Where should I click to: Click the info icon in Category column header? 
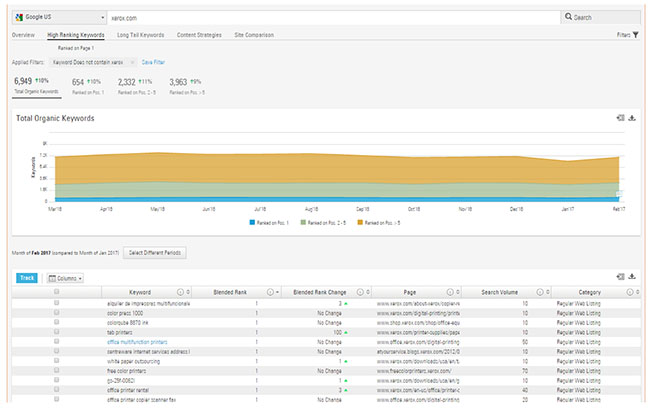click(x=630, y=291)
